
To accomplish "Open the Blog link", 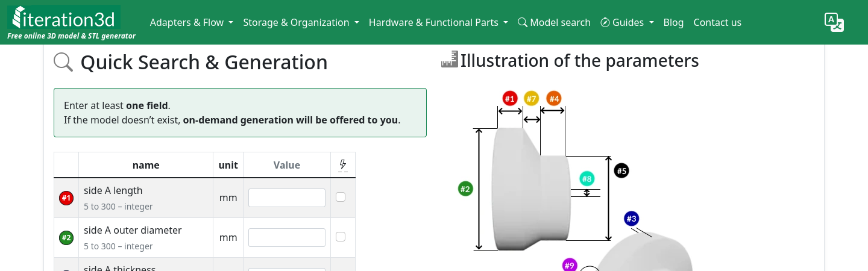I will [673, 22].
